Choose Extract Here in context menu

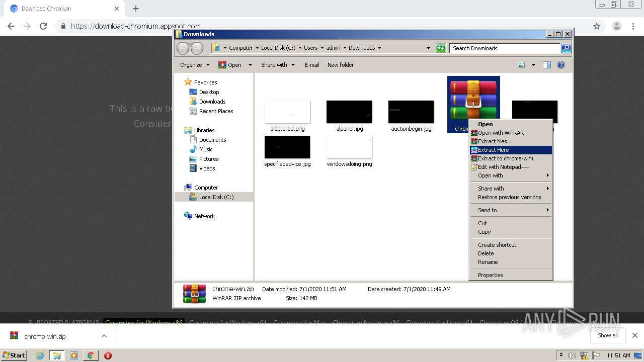[511, 150]
